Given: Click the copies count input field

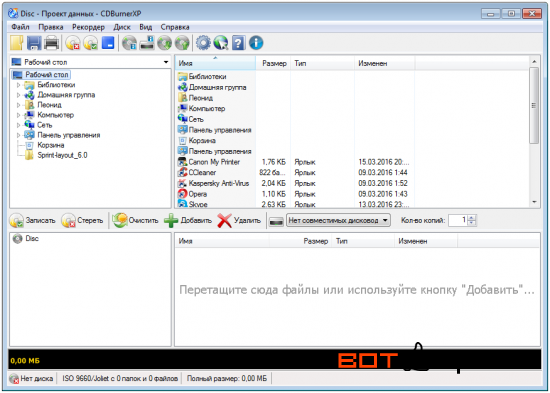Looking at the screenshot, I should (458, 220).
